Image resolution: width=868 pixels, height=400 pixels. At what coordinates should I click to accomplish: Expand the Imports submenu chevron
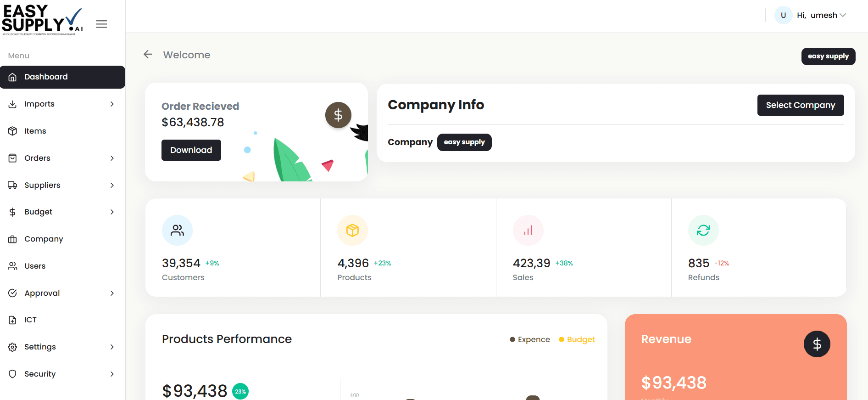pyautogui.click(x=112, y=104)
